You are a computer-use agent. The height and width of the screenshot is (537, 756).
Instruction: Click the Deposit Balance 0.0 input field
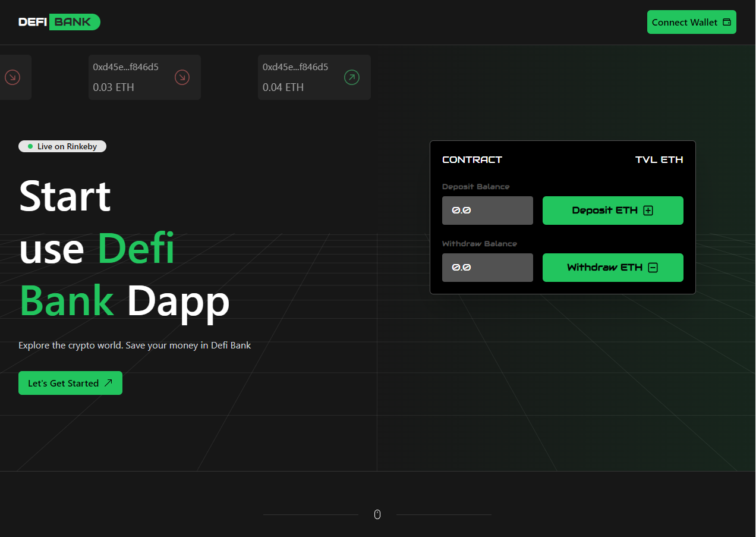(x=487, y=210)
